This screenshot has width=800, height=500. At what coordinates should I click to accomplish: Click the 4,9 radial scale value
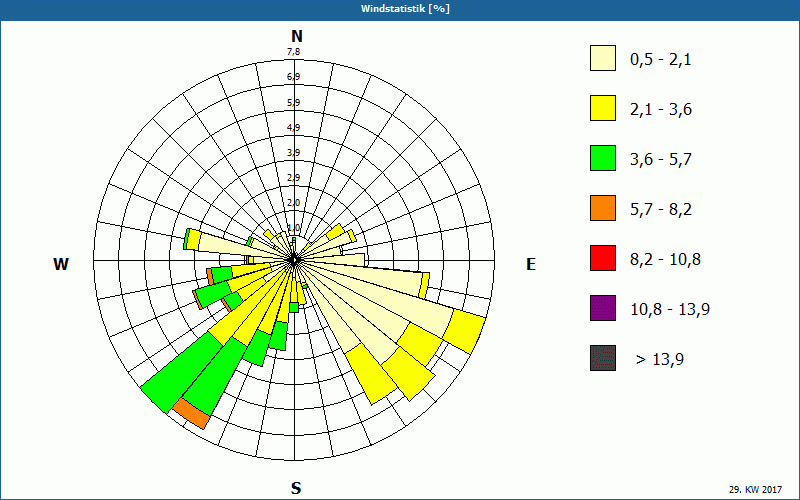293,128
